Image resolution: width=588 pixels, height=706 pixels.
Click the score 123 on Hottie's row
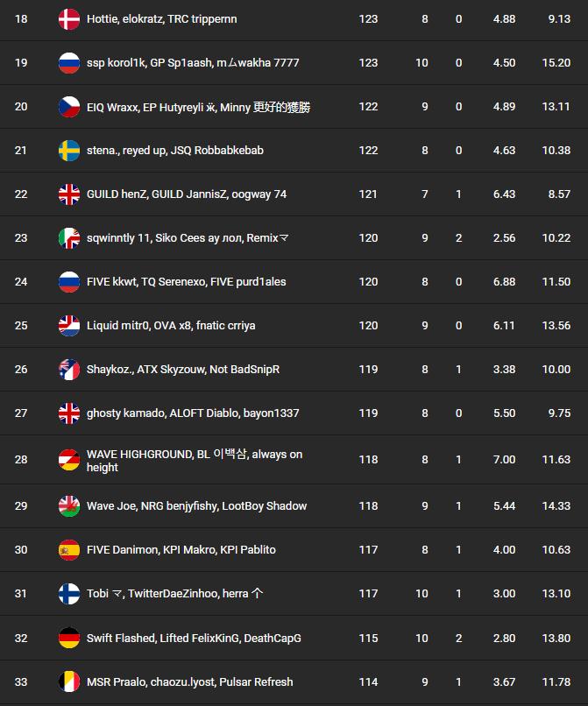pos(369,18)
